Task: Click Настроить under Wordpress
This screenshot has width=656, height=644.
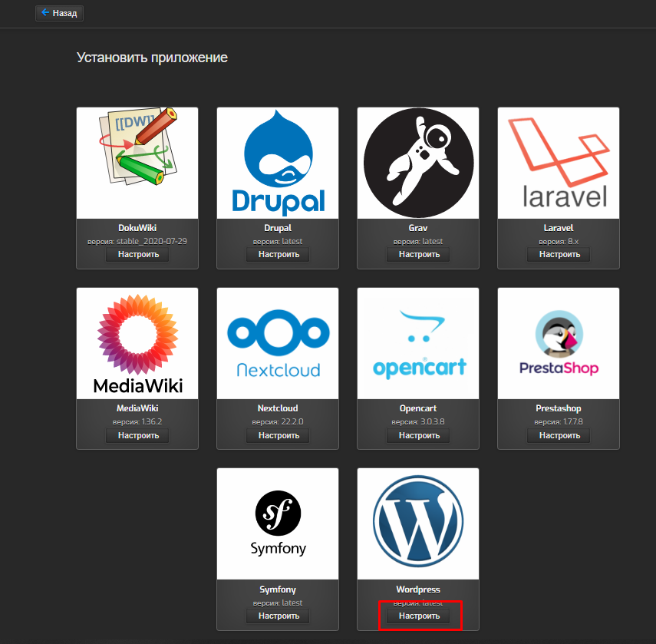Action: (x=418, y=616)
